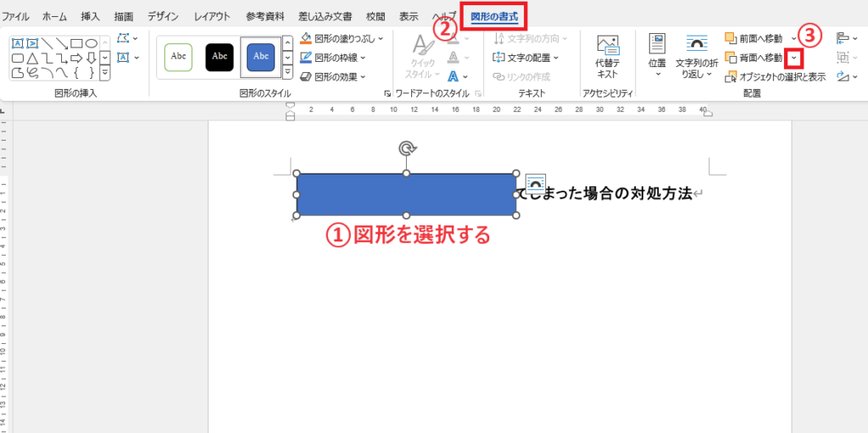Screen dimensions: 868x433
Task: Switch to the デザイン tab
Action: pos(164,16)
